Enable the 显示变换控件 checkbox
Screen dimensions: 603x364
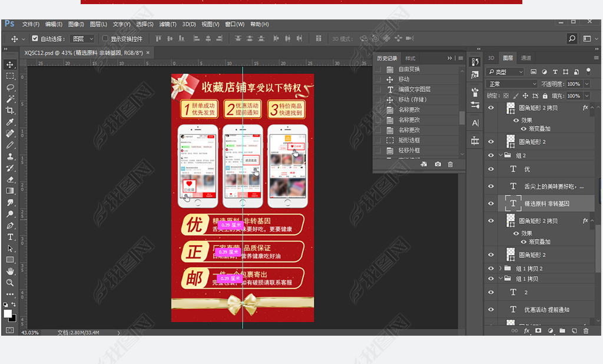click(105, 39)
